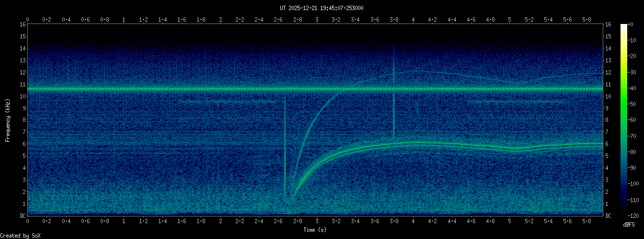Click the 16 kHz label on the left axis
The image size is (644, 239).
[22, 24]
